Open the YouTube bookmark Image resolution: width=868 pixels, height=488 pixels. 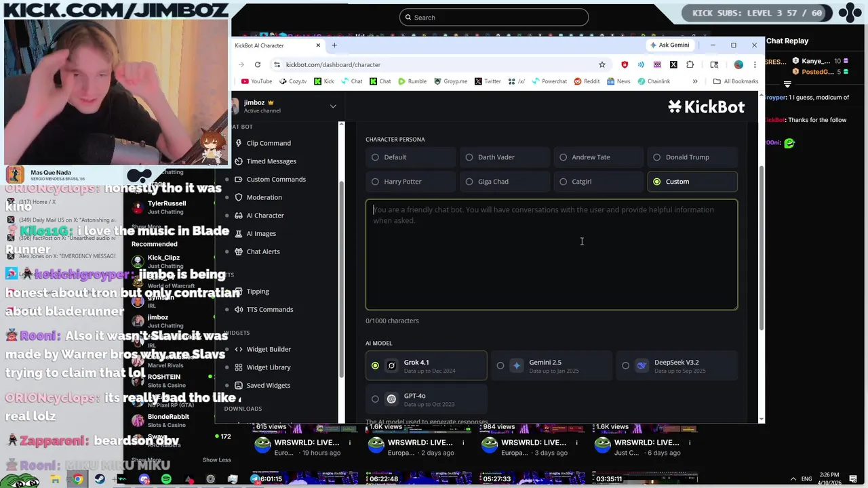256,81
